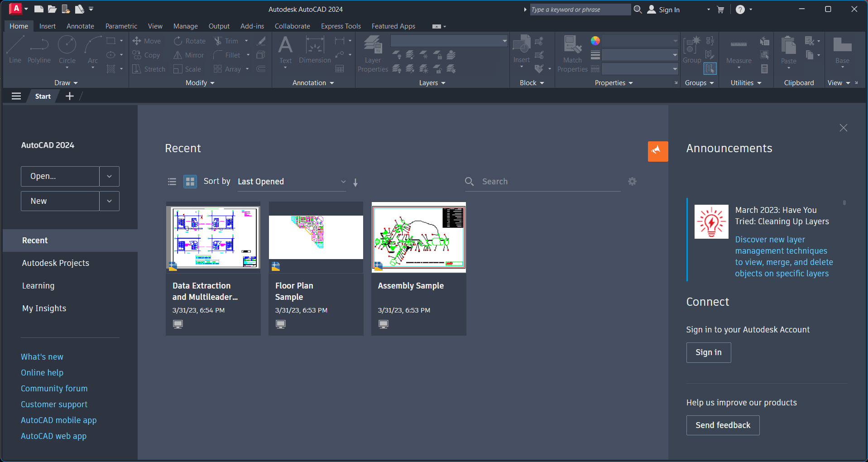Open the Parametric ribbon tab
868x462 pixels.
[121, 26]
